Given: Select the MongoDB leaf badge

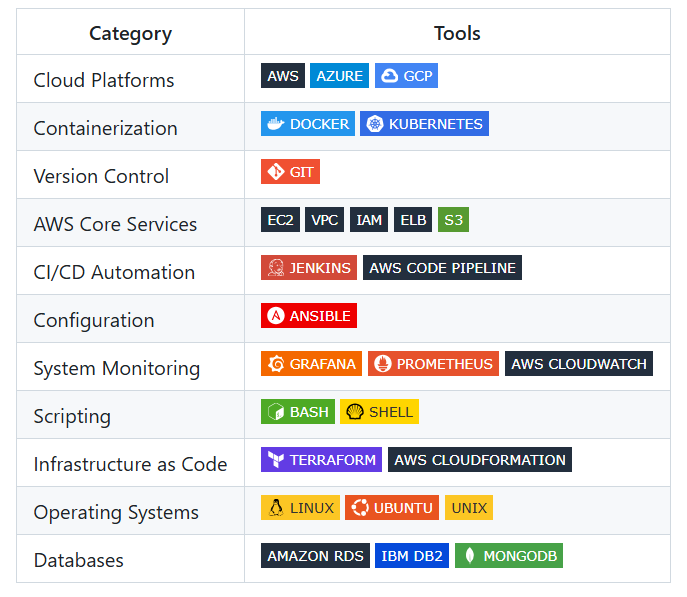Looking at the screenshot, I should point(509,556).
